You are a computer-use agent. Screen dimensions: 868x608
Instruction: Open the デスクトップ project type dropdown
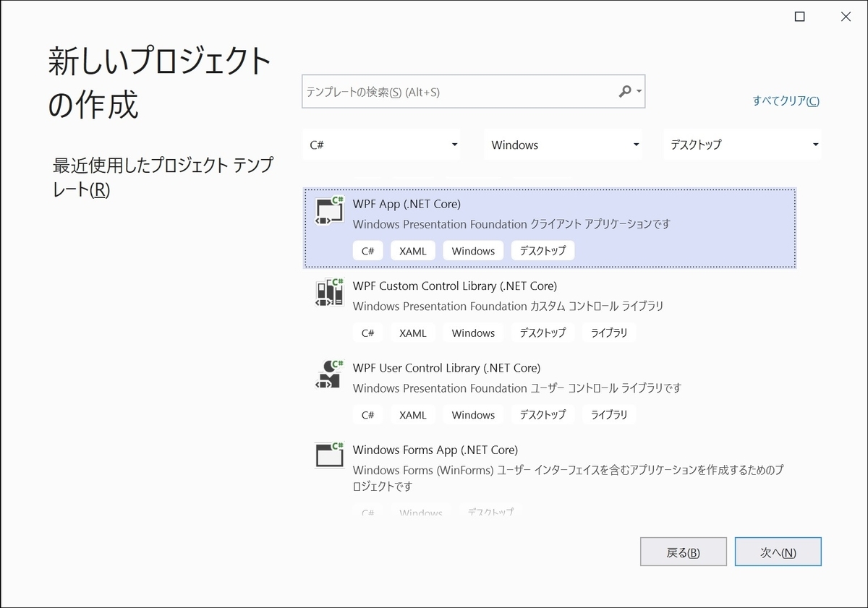click(x=742, y=145)
